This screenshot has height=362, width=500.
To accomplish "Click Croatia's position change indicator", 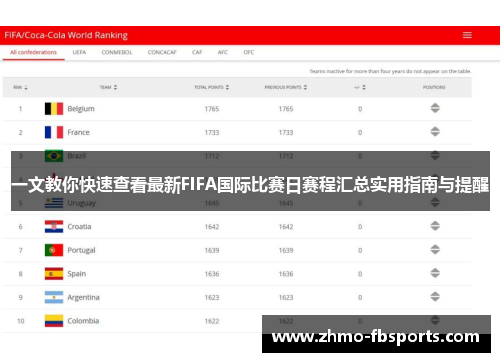I will coord(435,226).
